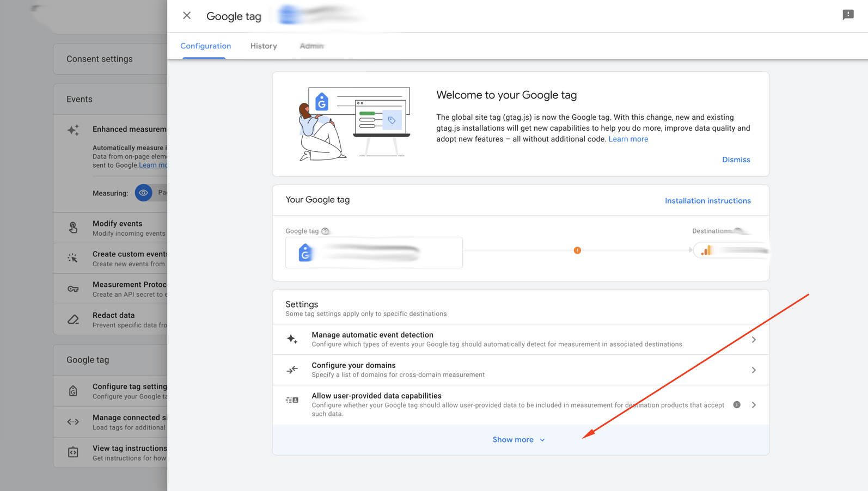Image resolution: width=868 pixels, height=491 pixels.
Task: Open the send feedback icon
Action: [848, 15]
